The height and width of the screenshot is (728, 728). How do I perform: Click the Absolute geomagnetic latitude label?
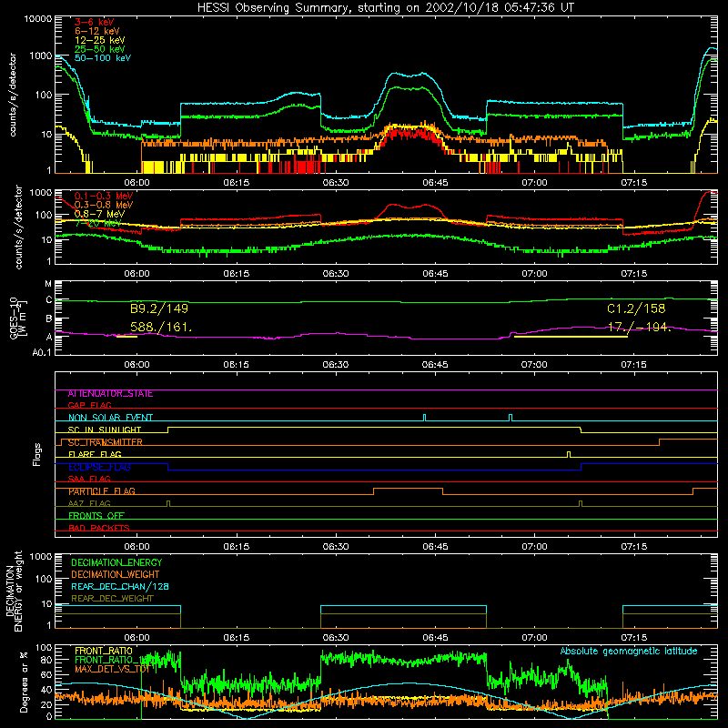point(629,652)
